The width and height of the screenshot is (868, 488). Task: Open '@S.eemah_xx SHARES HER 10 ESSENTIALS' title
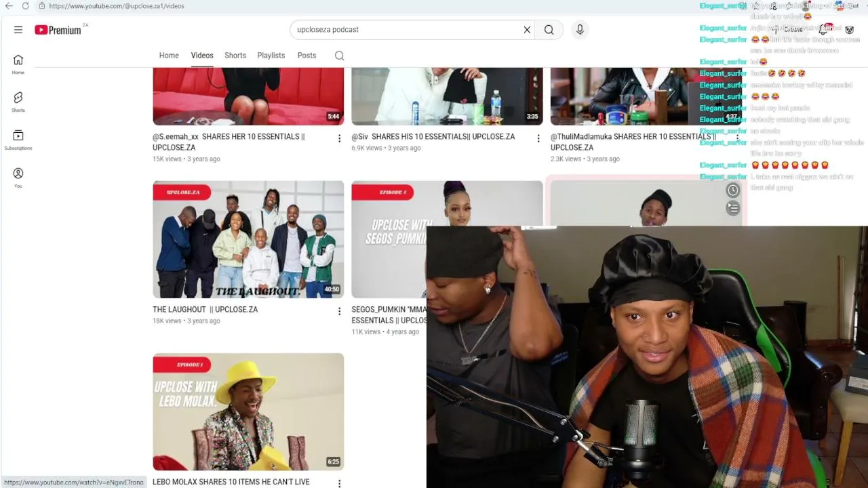(x=229, y=142)
